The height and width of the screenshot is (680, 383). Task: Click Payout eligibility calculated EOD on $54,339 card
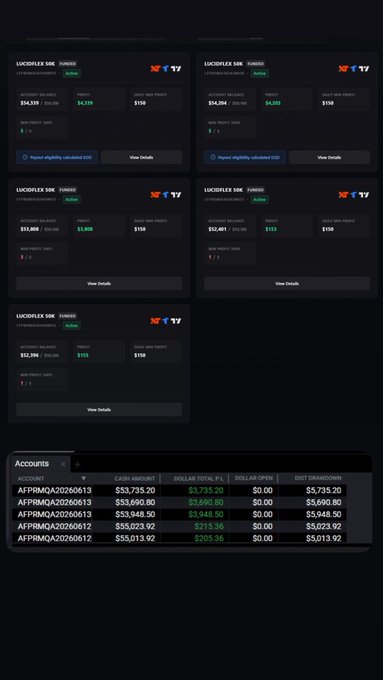[x=57, y=157]
